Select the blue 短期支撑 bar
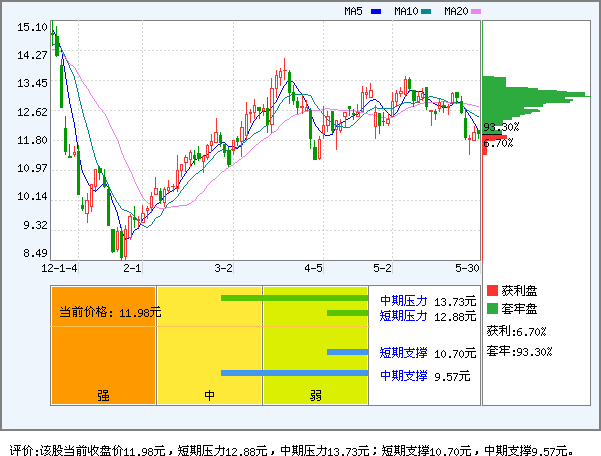The width and height of the screenshot is (601, 456). 347,352
